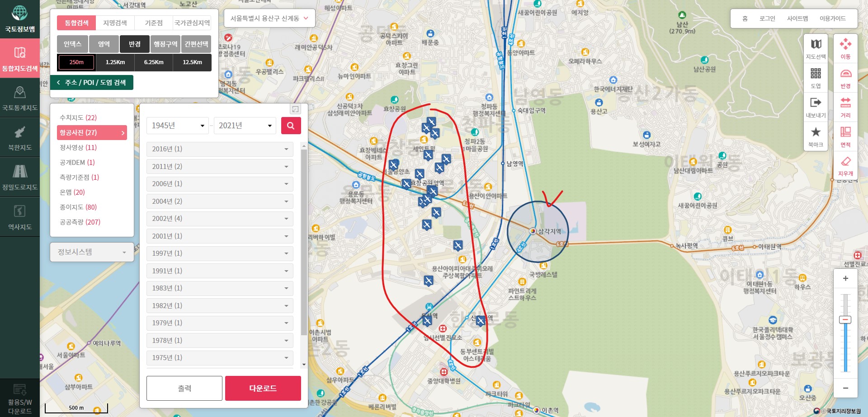
Task: Click the 북마크 star tool
Action: click(816, 136)
